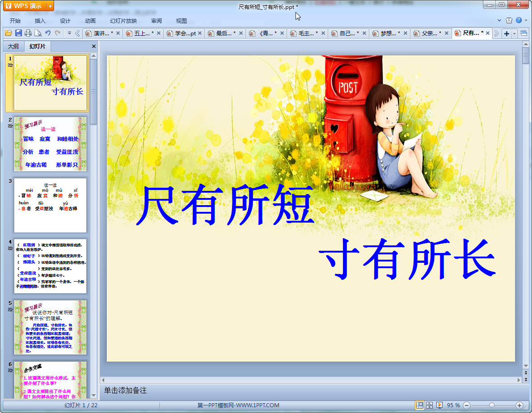This screenshot has height=413, width=532.
Task: Click the Print icon in the toolbar
Action: (x=28, y=33)
